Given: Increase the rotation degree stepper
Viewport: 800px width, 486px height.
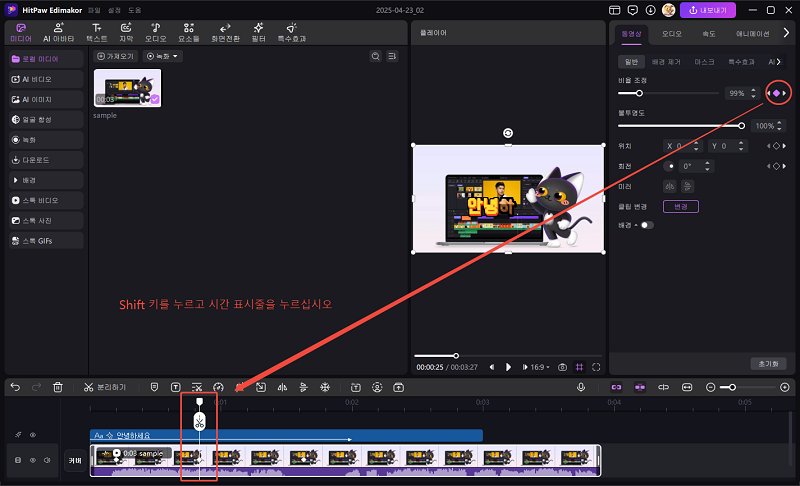Looking at the screenshot, I should [707, 163].
